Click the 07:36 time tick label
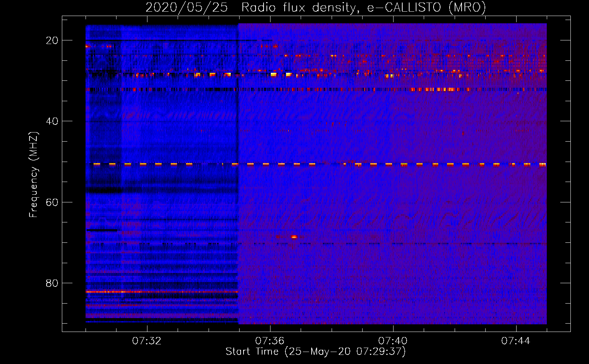This screenshot has height=364, width=589. click(270, 341)
